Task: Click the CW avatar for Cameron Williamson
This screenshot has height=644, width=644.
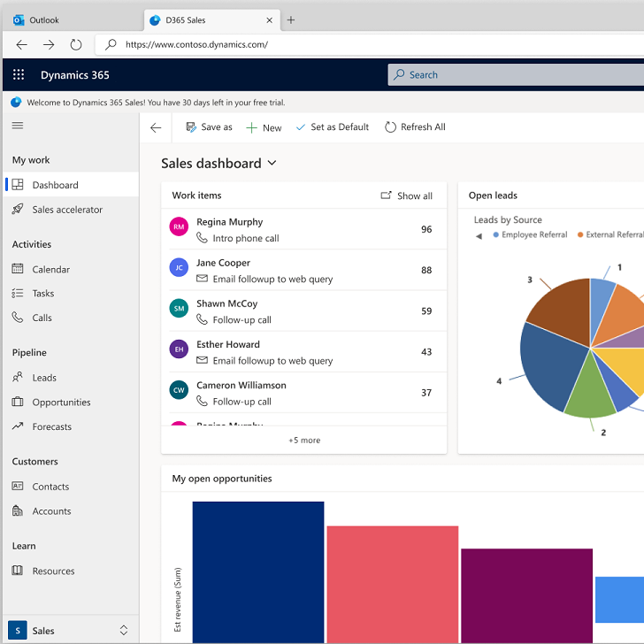Action: 179,390
